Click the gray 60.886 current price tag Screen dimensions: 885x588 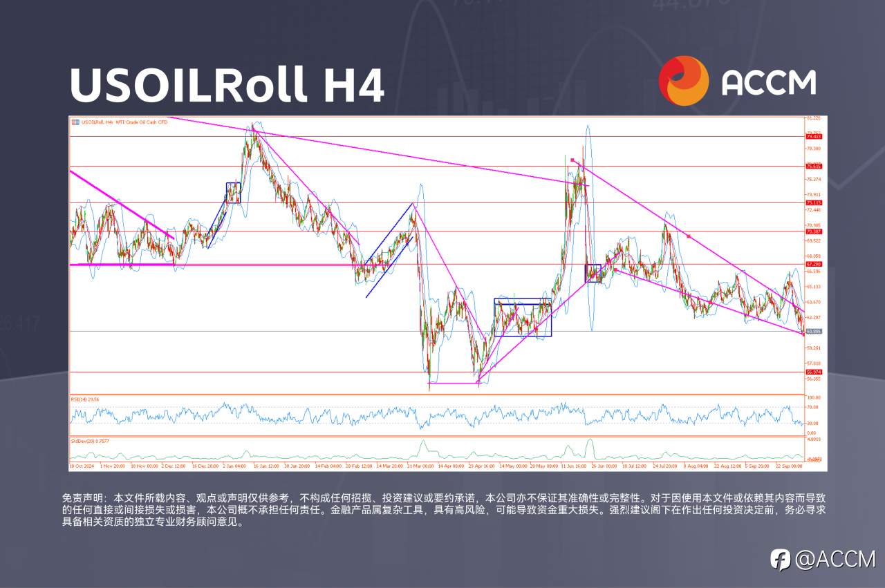813,331
